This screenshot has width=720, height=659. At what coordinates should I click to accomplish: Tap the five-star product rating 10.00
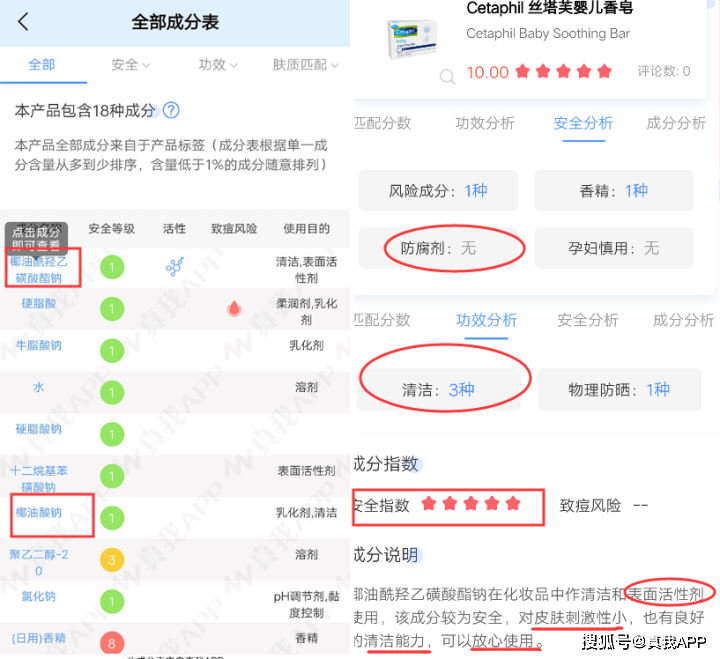coord(539,72)
